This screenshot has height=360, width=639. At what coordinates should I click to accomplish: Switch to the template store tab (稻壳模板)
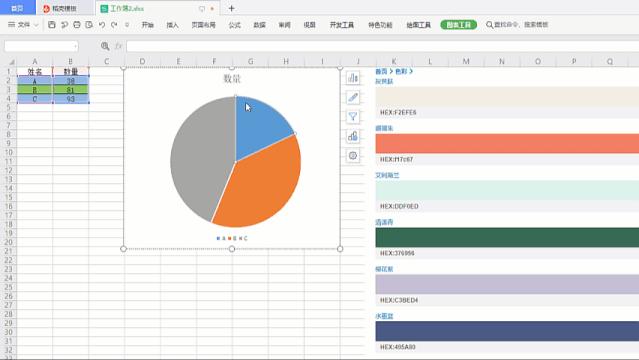click(x=64, y=9)
